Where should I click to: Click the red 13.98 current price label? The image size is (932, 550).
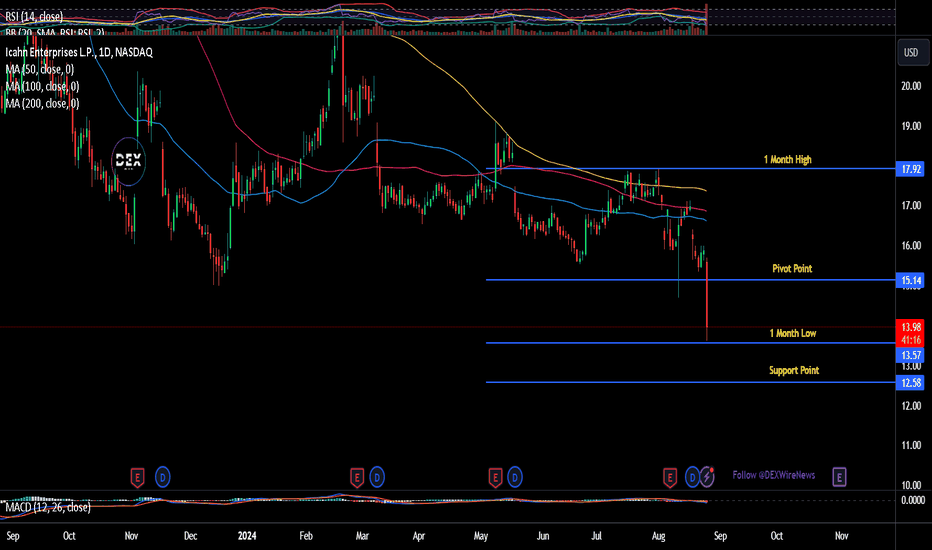pos(911,327)
